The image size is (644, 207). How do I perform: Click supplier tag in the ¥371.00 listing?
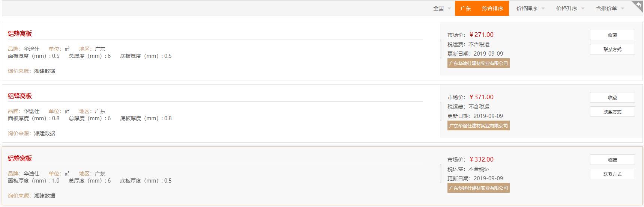tap(478, 125)
